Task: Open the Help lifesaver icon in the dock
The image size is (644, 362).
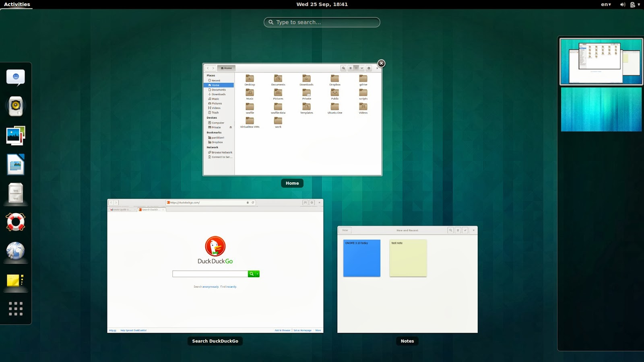Action: pos(15,222)
